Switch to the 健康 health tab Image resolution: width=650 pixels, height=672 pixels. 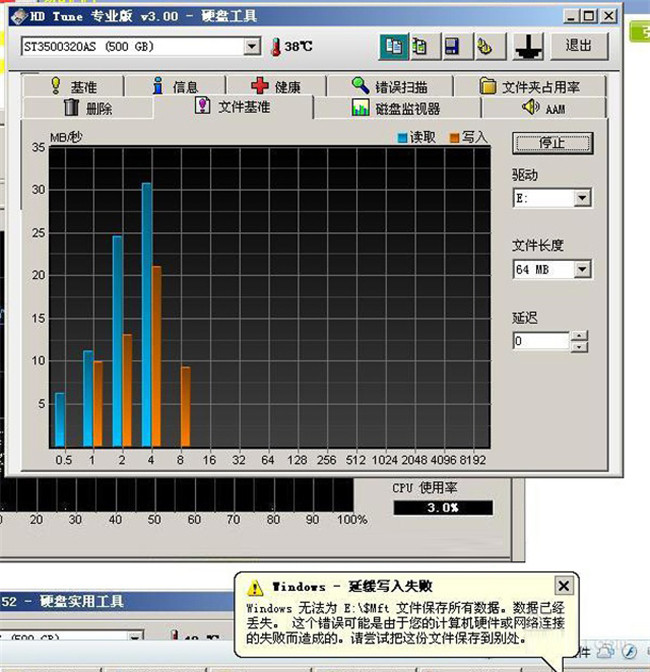275,87
